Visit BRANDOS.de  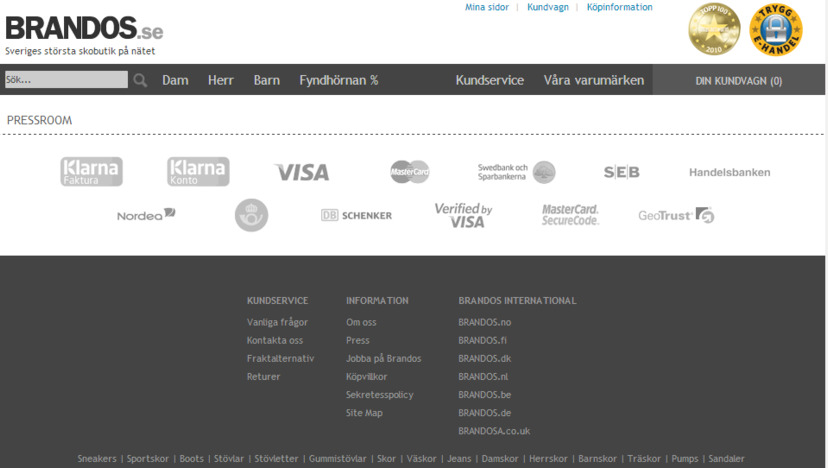[x=485, y=413]
